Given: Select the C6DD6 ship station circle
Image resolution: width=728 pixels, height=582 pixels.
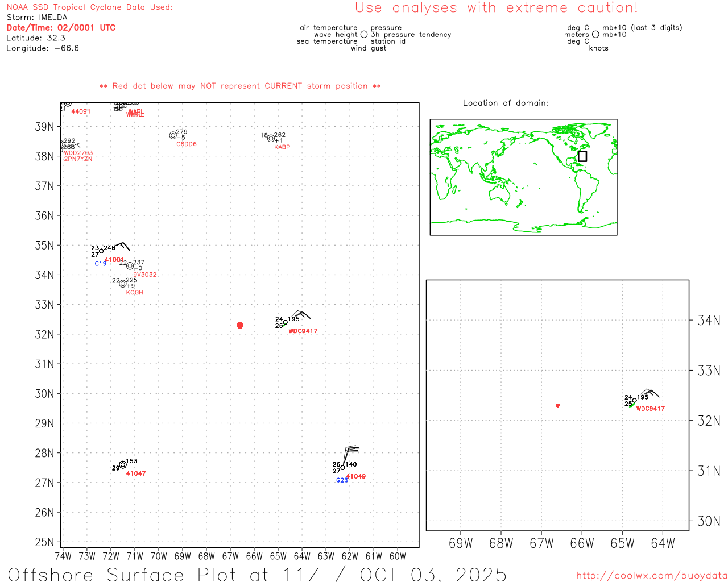Looking at the screenshot, I should pyautogui.click(x=173, y=135).
